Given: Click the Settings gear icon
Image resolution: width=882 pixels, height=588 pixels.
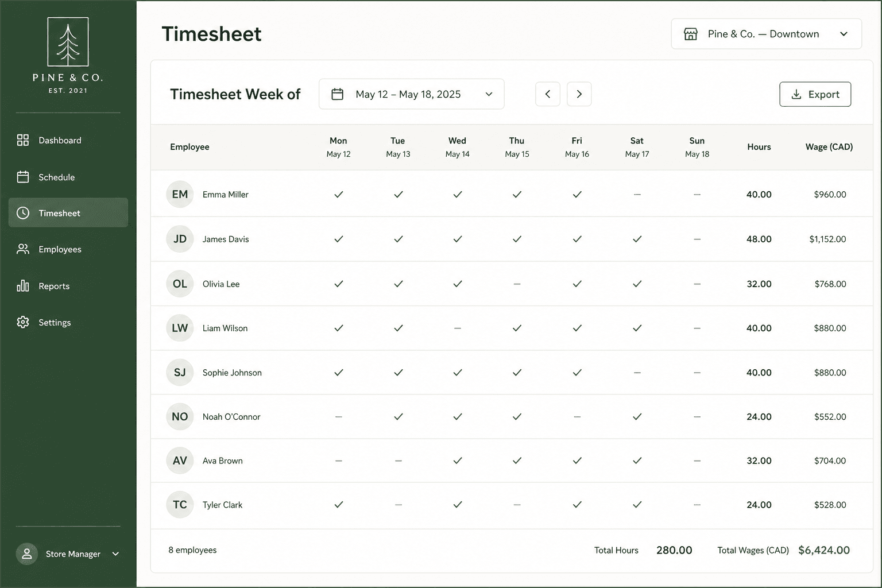Looking at the screenshot, I should pos(23,322).
